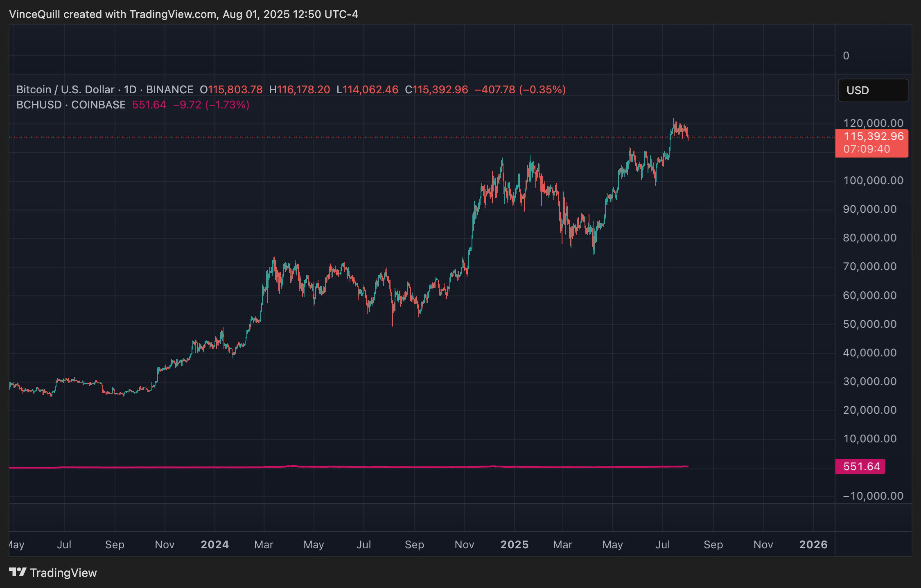The width and height of the screenshot is (921, 588).
Task: Click the 2025 label on the time axis
Action: pos(514,545)
